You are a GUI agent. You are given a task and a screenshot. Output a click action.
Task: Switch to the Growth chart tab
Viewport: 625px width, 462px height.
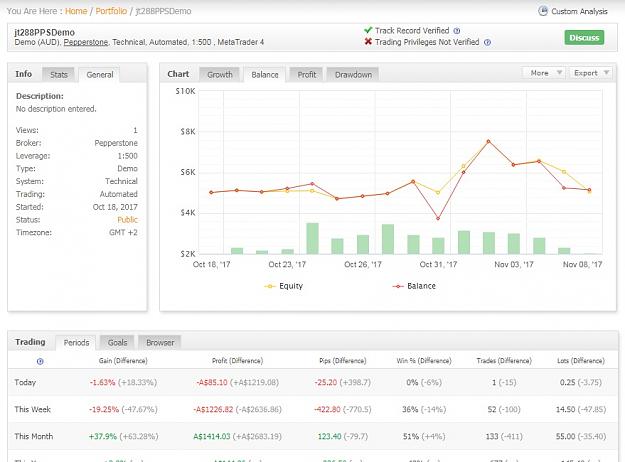point(220,75)
